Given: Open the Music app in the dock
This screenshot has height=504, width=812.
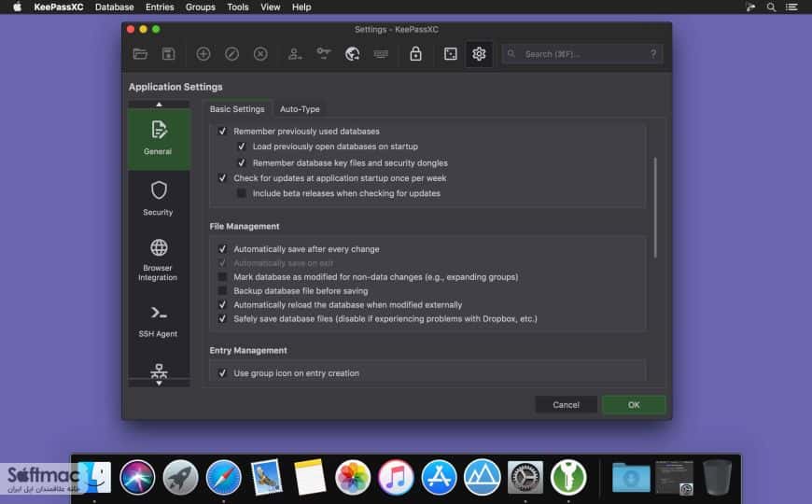Looking at the screenshot, I should [x=396, y=477].
